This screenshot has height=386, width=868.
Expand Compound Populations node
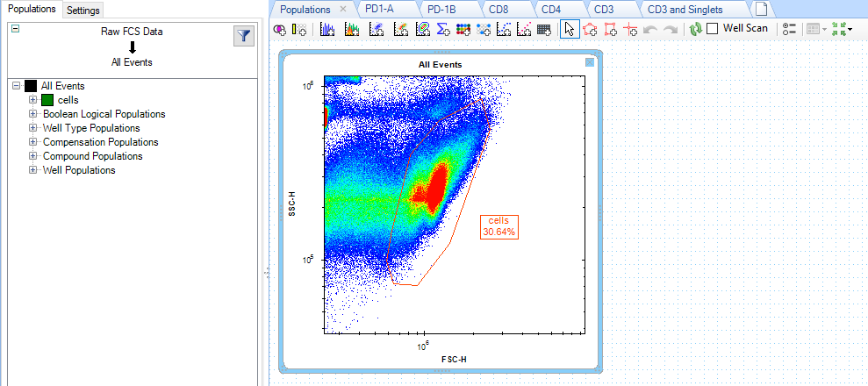click(x=32, y=156)
